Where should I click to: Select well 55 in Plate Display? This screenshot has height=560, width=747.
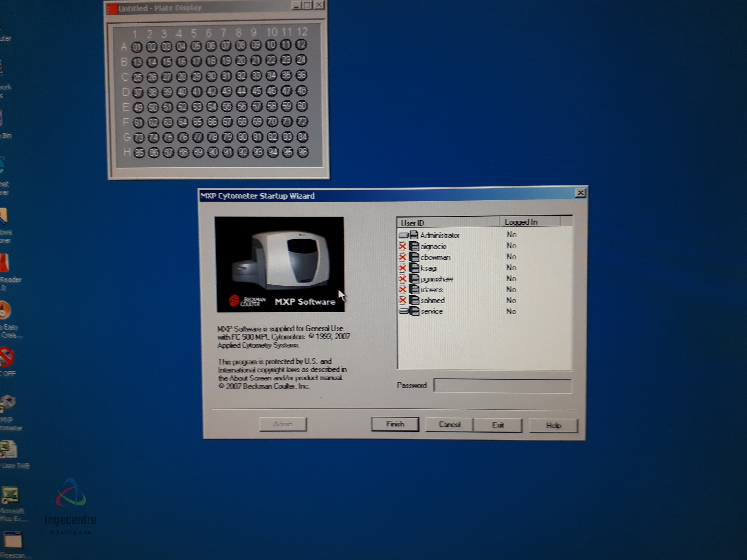coord(227,107)
